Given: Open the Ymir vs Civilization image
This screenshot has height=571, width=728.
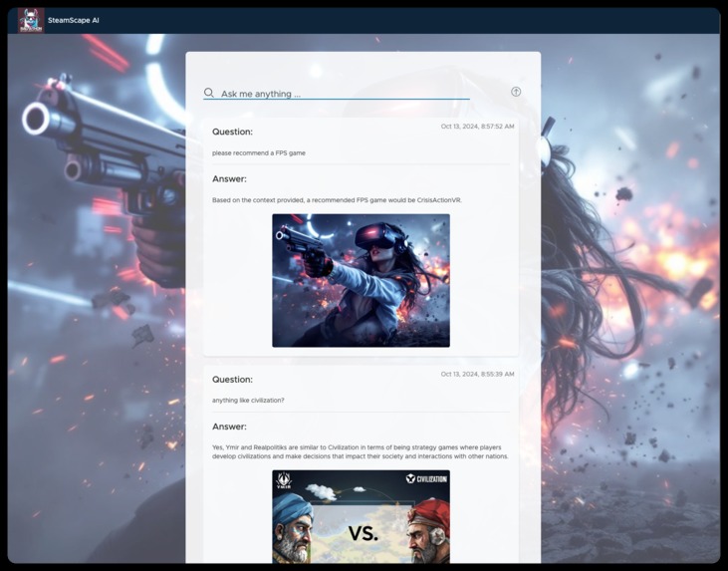Looking at the screenshot, I should [x=361, y=516].
